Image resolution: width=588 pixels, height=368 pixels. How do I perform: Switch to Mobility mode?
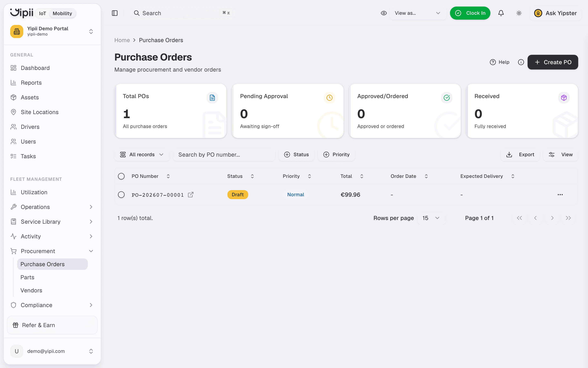[62, 13]
